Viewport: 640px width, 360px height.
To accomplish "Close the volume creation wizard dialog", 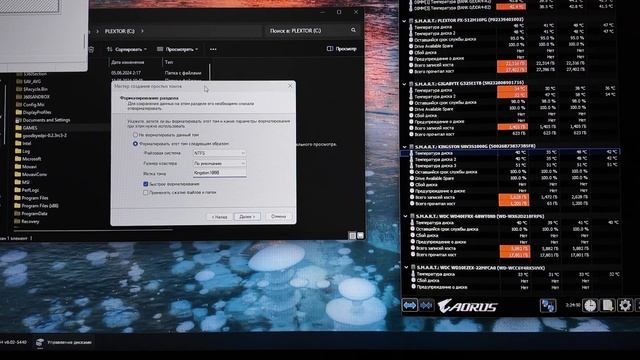I will coord(290,86).
